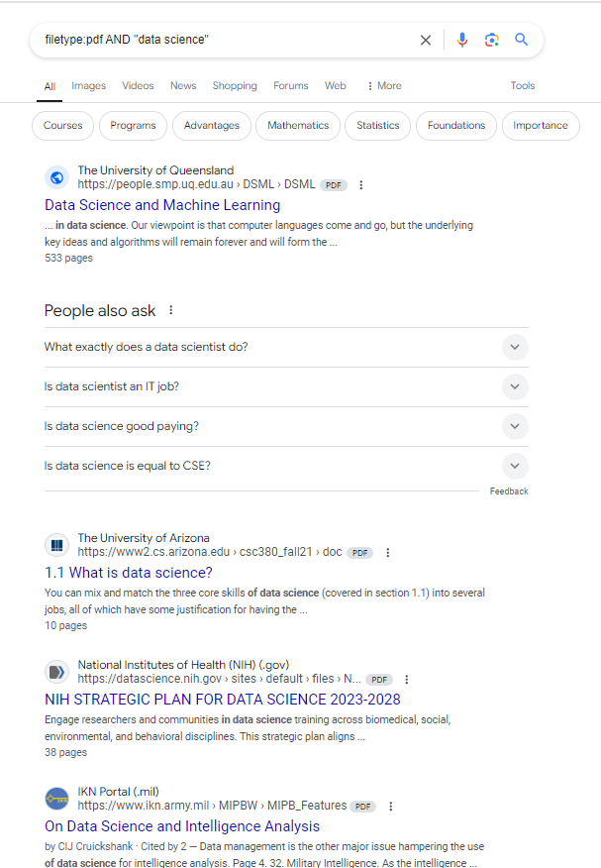This screenshot has width=601, height=868.
Task: Click the blue magnifying glass search icon
Action: (522, 40)
